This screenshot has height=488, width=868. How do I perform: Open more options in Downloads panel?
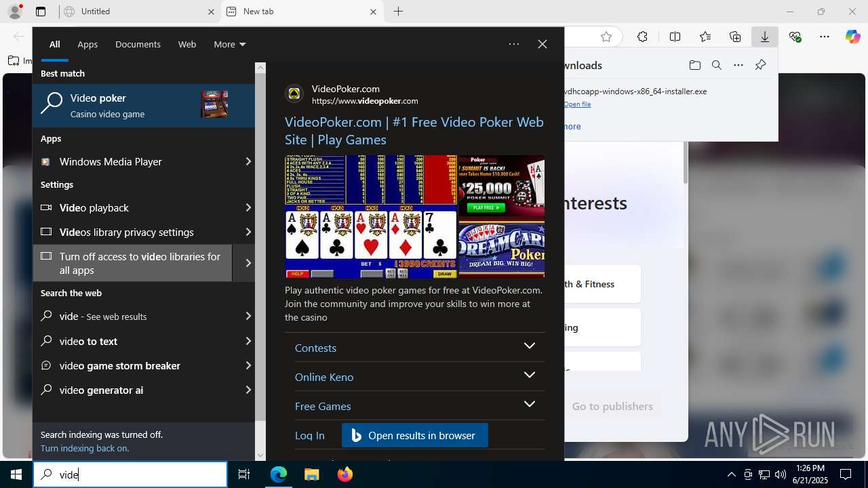coord(738,65)
